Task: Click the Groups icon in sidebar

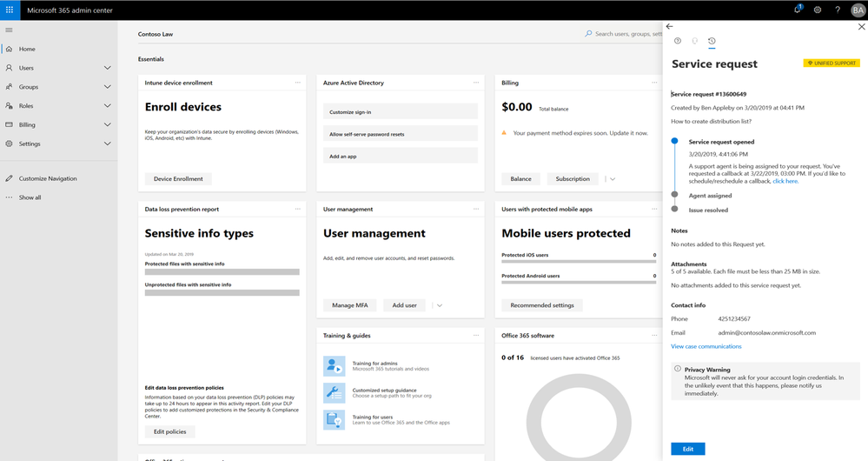Action: click(x=9, y=86)
